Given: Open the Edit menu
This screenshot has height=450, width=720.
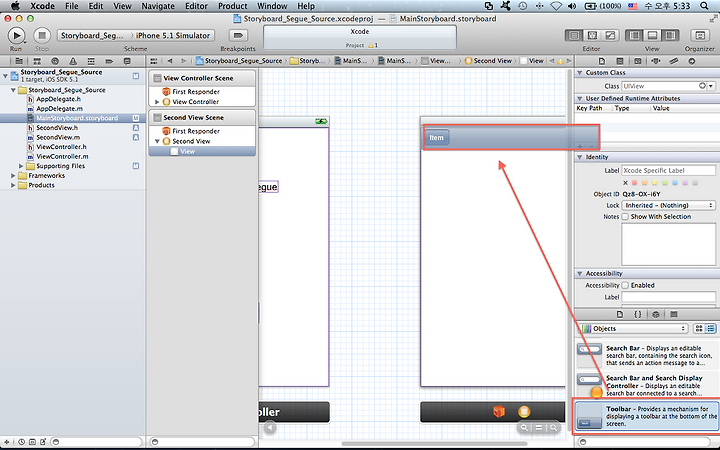Looking at the screenshot, I should [96, 6].
